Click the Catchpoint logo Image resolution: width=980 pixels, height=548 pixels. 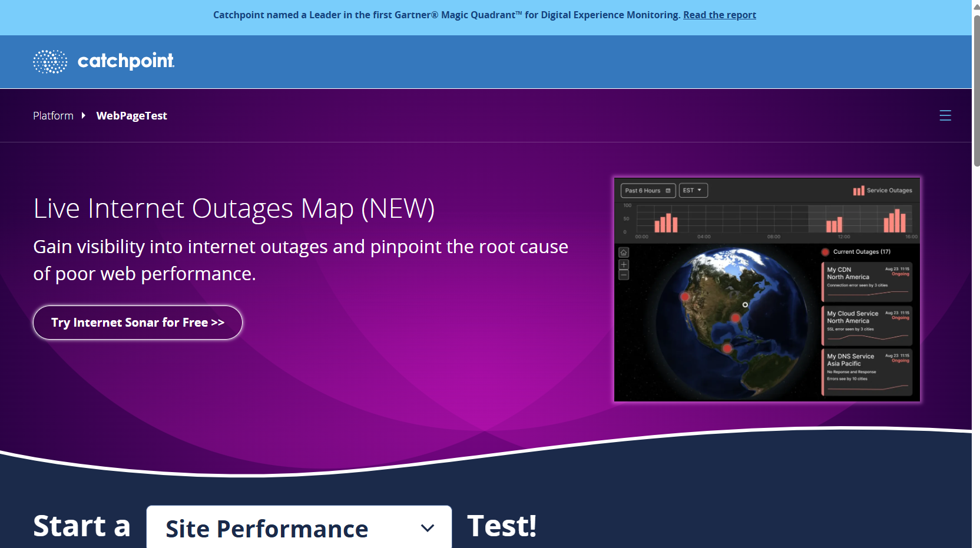tap(104, 61)
